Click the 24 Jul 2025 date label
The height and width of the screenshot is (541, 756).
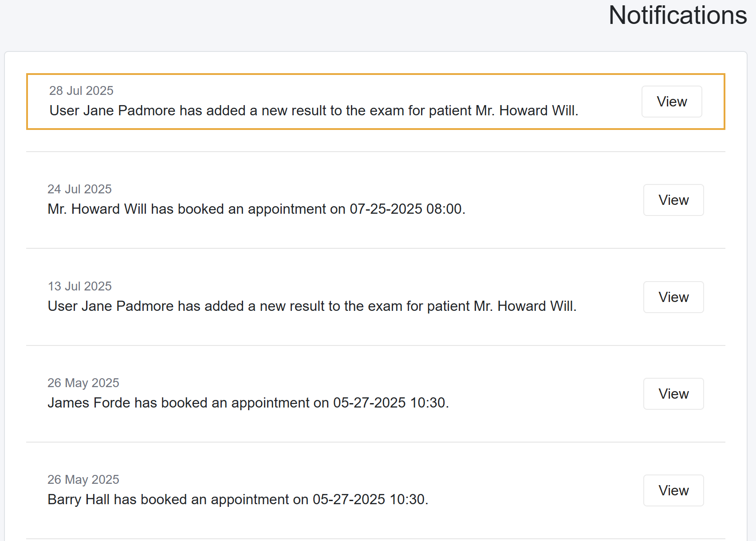[79, 189]
